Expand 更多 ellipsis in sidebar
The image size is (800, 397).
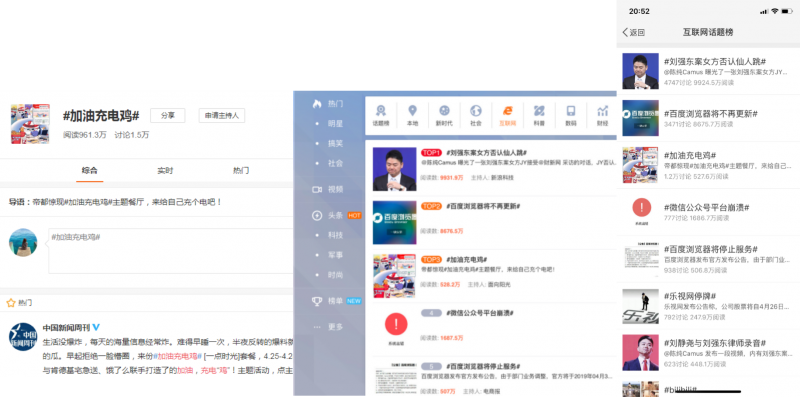coord(317,327)
